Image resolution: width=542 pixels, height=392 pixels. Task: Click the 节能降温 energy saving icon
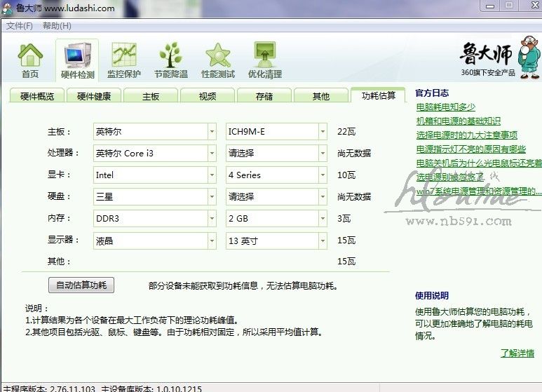click(171, 60)
